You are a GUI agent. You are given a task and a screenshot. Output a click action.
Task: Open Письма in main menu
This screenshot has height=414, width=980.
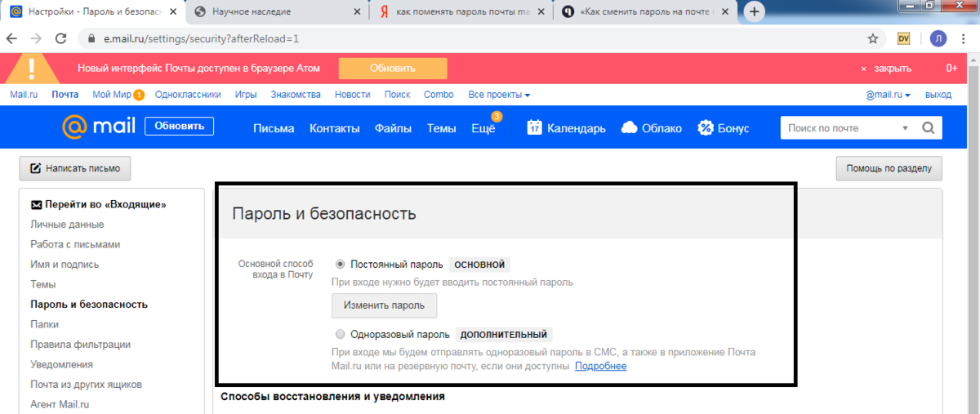274,128
